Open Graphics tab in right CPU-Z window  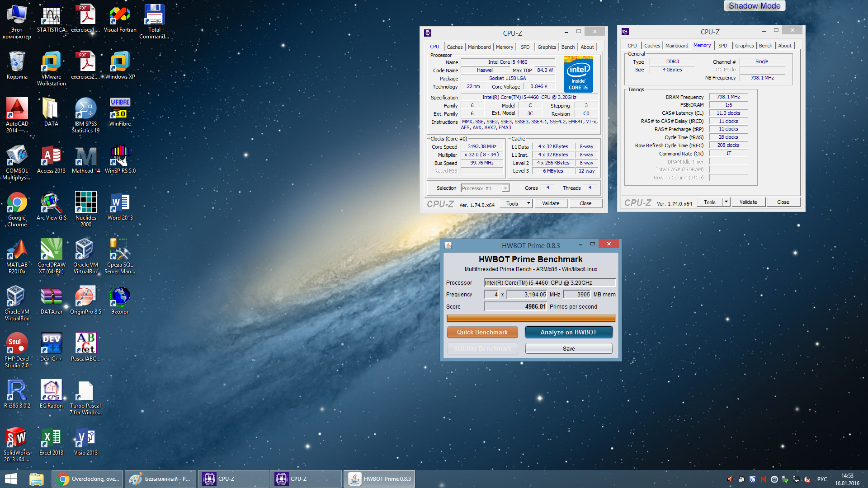(744, 46)
